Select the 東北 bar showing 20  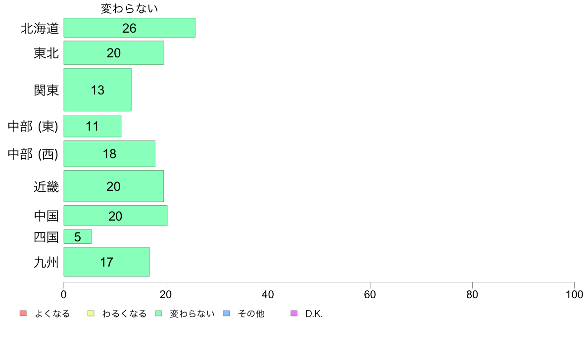(114, 53)
